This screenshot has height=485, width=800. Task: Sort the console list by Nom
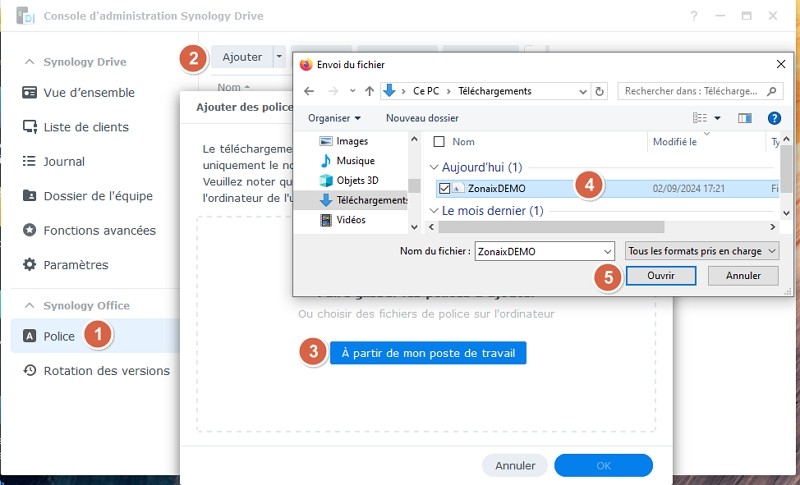point(233,87)
